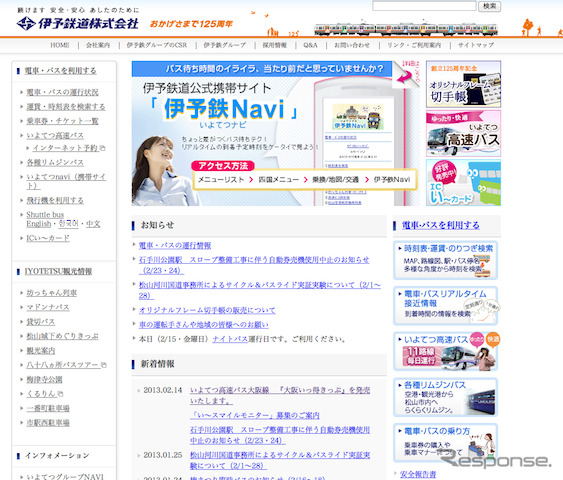This screenshot has height=480, width=563.
Task: Click 安全報告書 link
Action: [418, 474]
